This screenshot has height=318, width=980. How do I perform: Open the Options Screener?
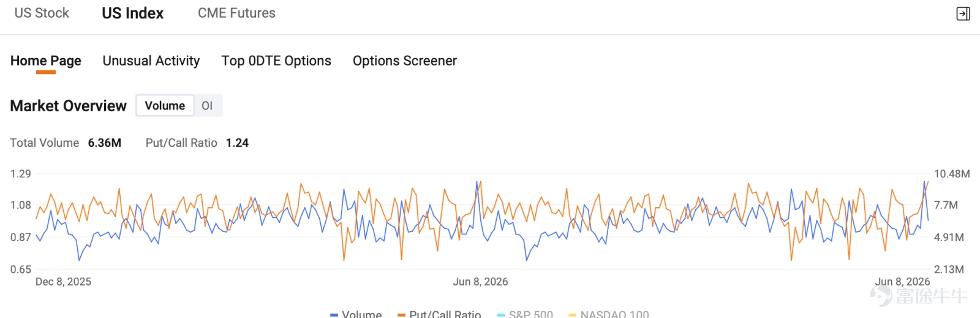pos(405,61)
